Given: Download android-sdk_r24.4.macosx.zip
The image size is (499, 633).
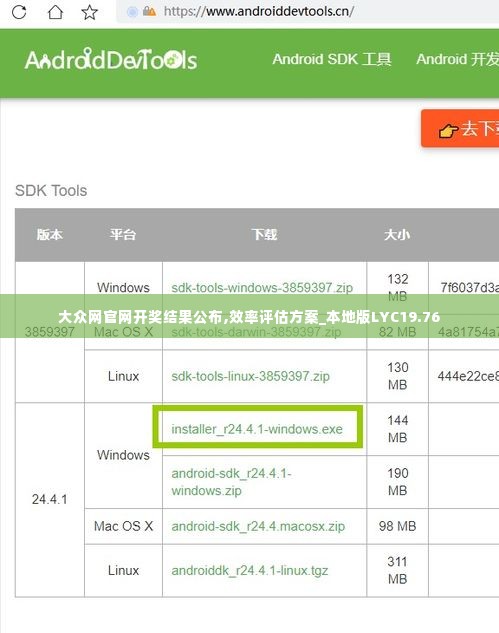Looking at the screenshot, I should (x=258, y=526).
